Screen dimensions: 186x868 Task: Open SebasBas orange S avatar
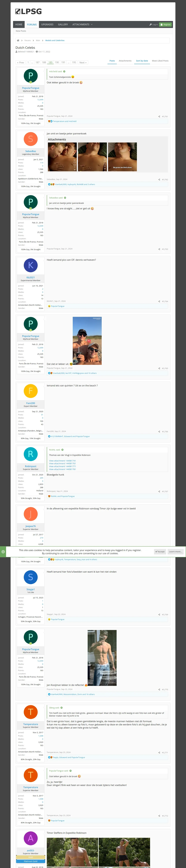click(31, 139)
